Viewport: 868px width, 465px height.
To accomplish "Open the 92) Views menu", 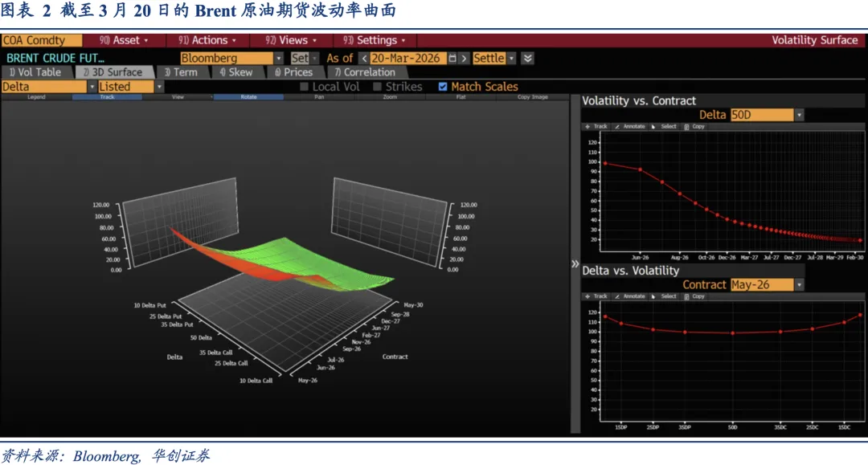I will (x=291, y=40).
